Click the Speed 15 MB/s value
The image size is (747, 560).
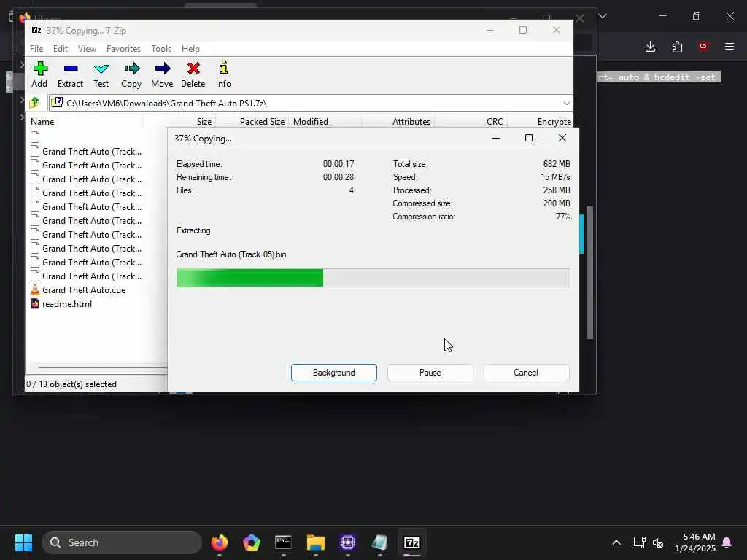click(x=555, y=177)
